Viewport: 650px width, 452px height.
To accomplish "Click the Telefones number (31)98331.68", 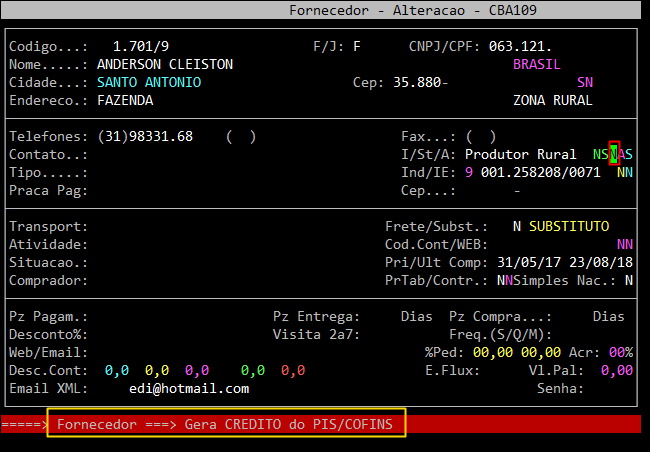I will click(145, 136).
